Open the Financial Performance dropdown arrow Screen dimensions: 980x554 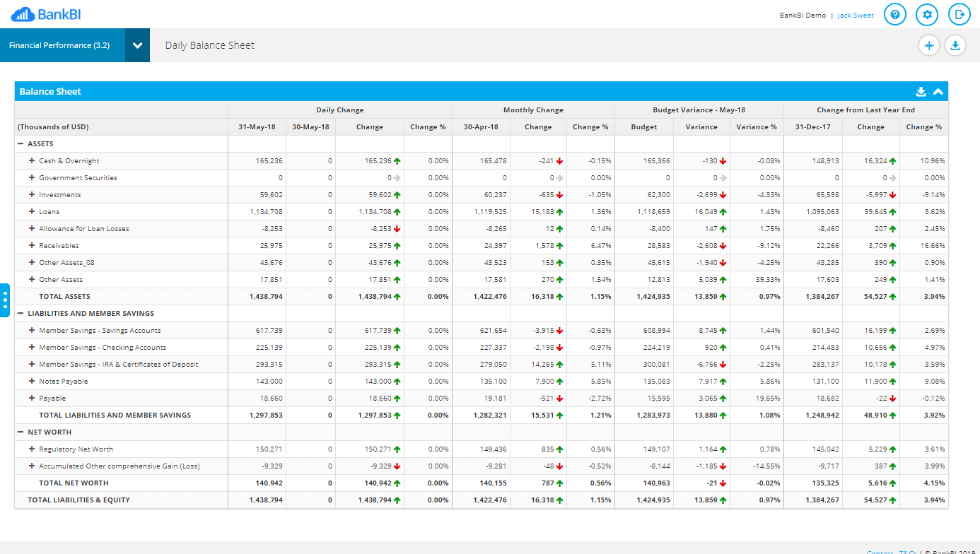[136, 45]
